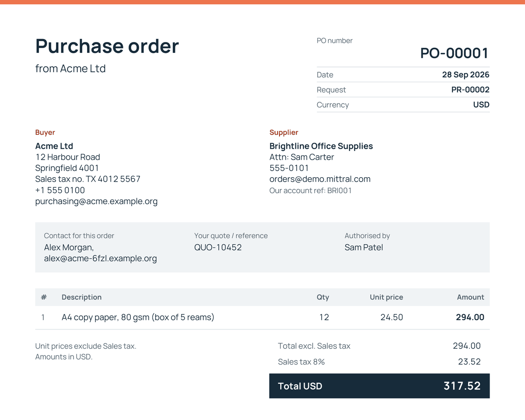The image size is (525, 420).
Task: Click the 'Qty' column header
Action: tap(323, 297)
